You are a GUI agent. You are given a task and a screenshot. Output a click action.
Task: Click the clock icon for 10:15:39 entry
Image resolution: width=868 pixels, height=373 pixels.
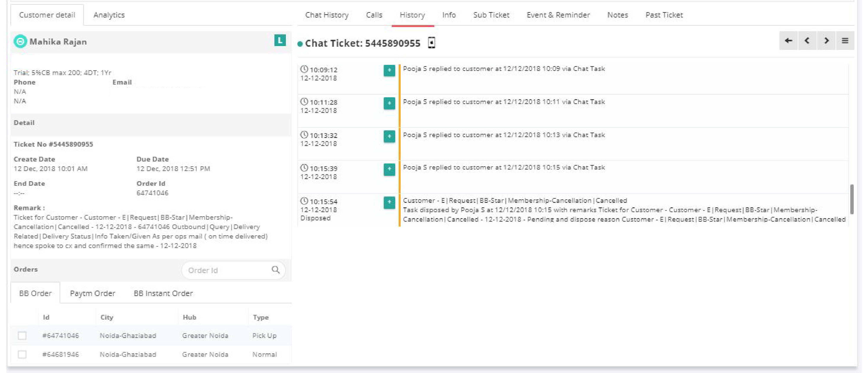pos(304,168)
